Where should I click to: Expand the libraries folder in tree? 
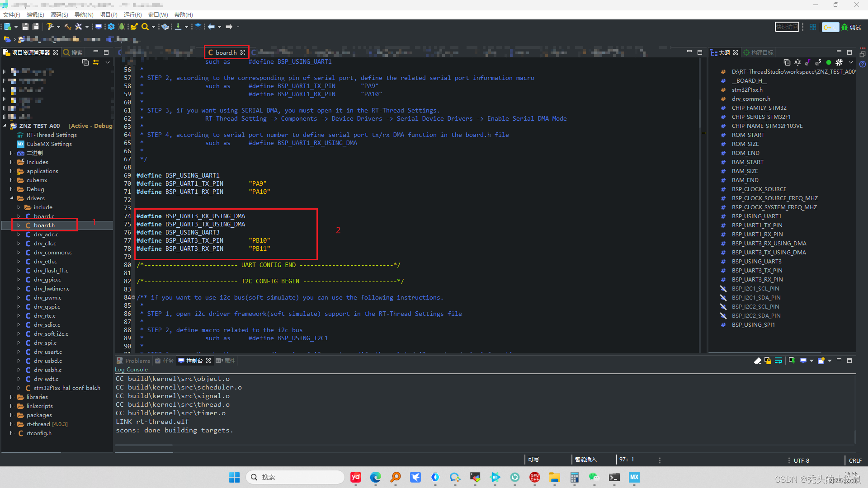click(12, 397)
